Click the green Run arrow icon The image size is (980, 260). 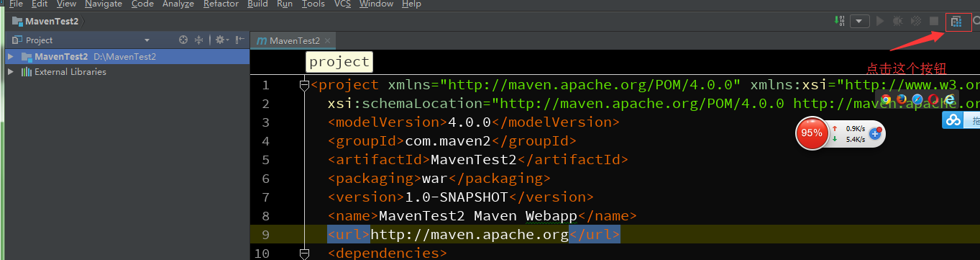pos(880,22)
